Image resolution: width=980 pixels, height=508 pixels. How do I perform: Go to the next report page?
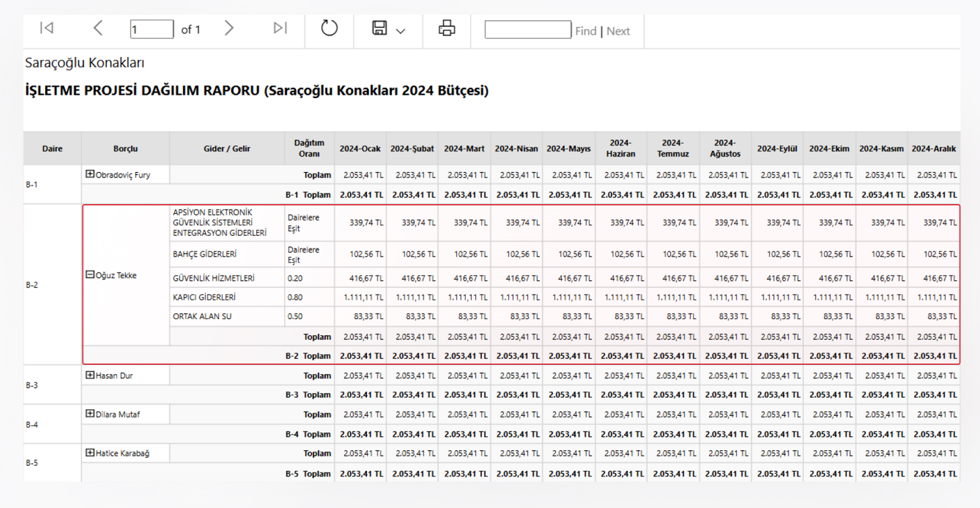(229, 28)
